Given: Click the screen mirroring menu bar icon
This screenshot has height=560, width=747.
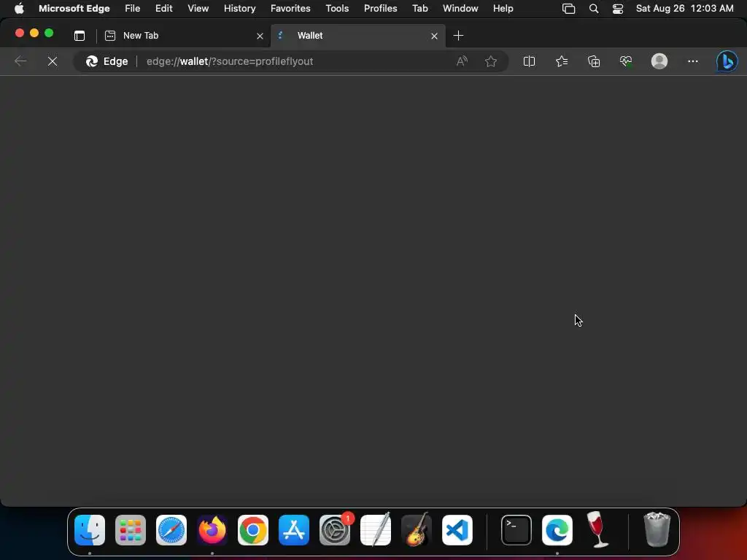Looking at the screenshot, I should tap(568, 9).
